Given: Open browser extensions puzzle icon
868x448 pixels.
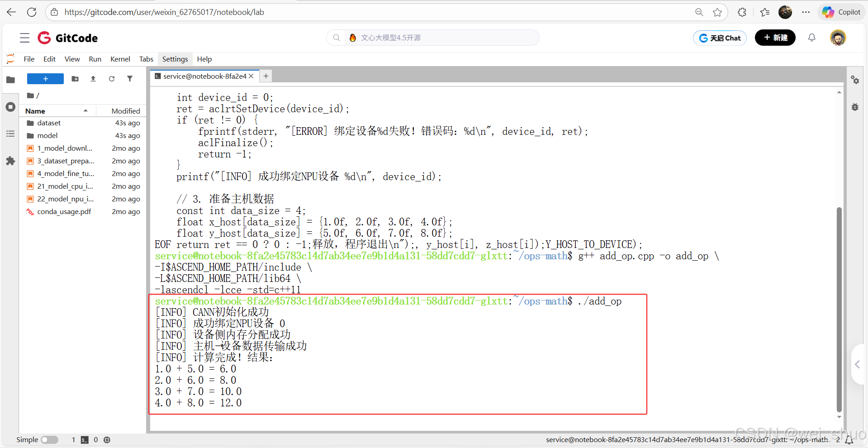Looking at the screenshot, I should pyautogui.click(x=742, y=12).
